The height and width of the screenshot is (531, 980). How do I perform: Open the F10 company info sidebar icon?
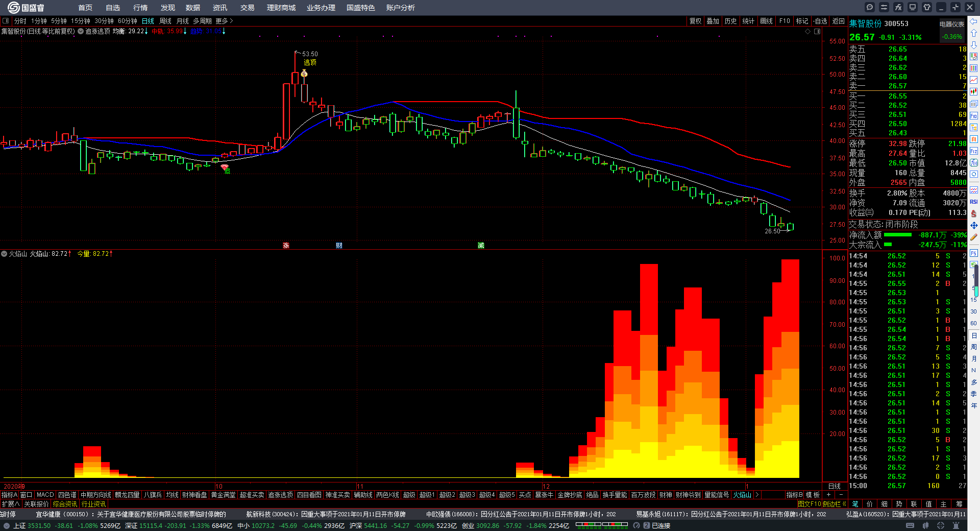pos(974,116)
